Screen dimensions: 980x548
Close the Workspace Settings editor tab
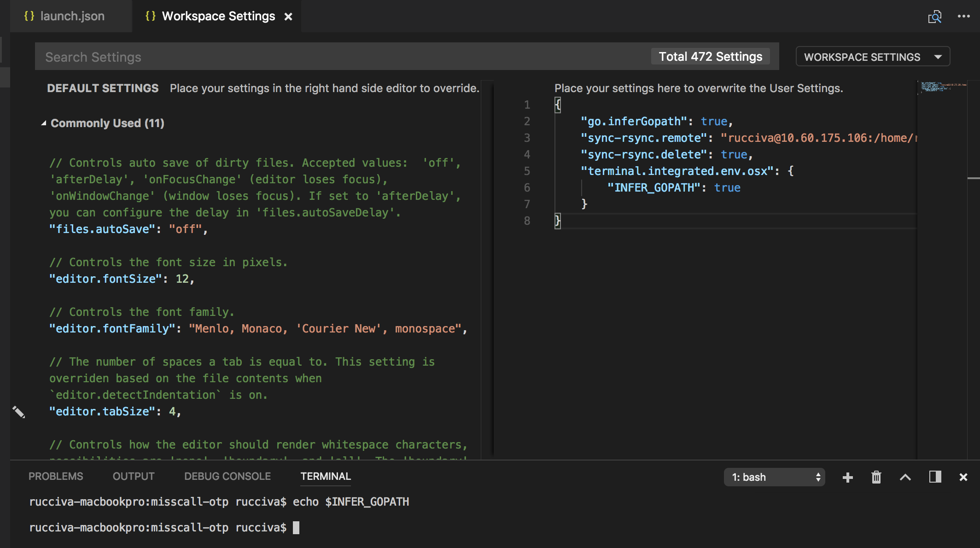289,16
